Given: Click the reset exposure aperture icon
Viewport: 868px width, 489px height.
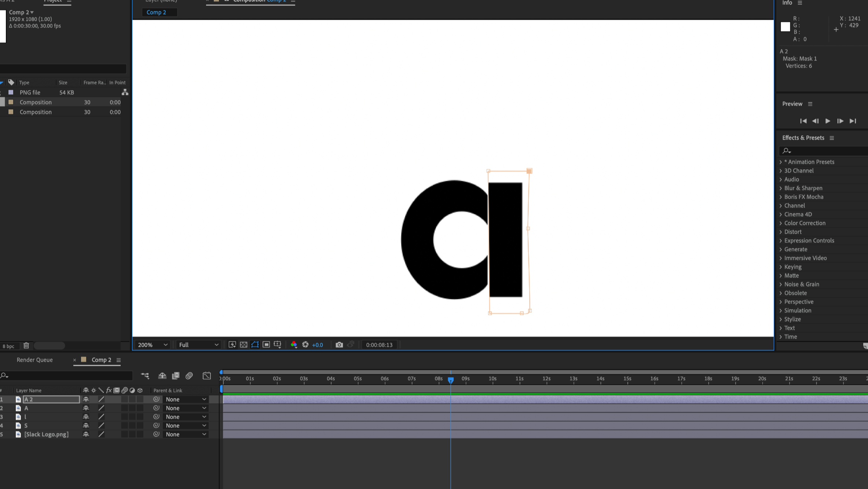Looking at the screenshot, I should (x=305, y=345).
